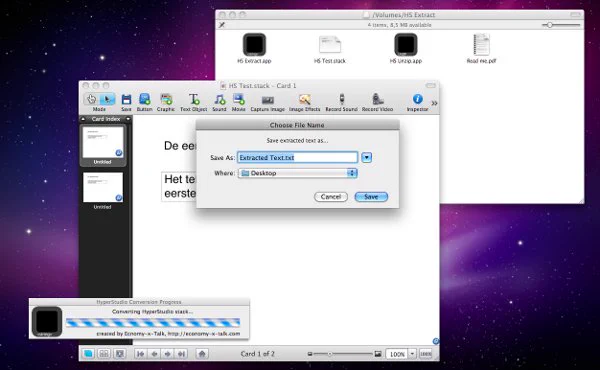Cancel the Choose File Name dialog

[x=331, y=197]
